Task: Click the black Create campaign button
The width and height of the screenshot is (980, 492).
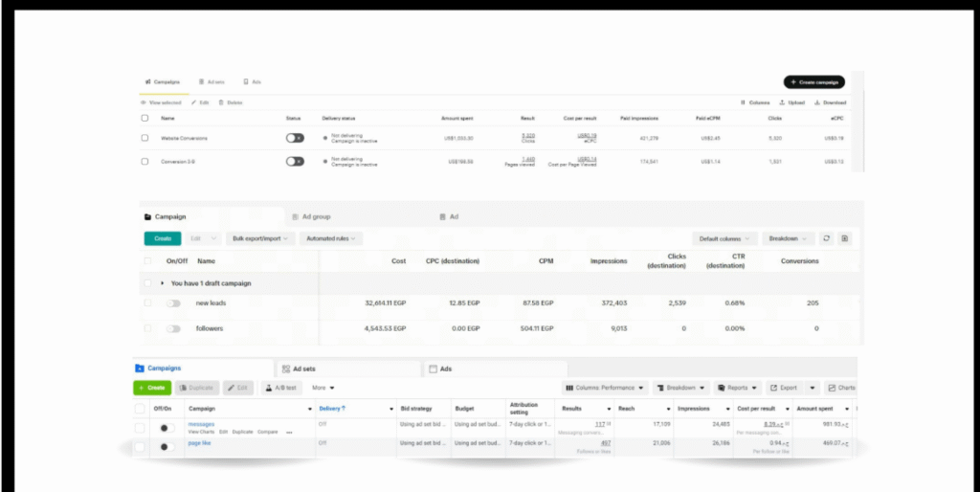Action: coord(813,82)
